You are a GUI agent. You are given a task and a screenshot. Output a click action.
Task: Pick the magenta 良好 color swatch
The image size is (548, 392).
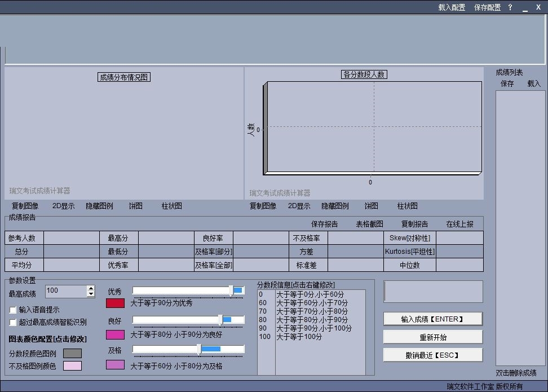coord(115,334)
